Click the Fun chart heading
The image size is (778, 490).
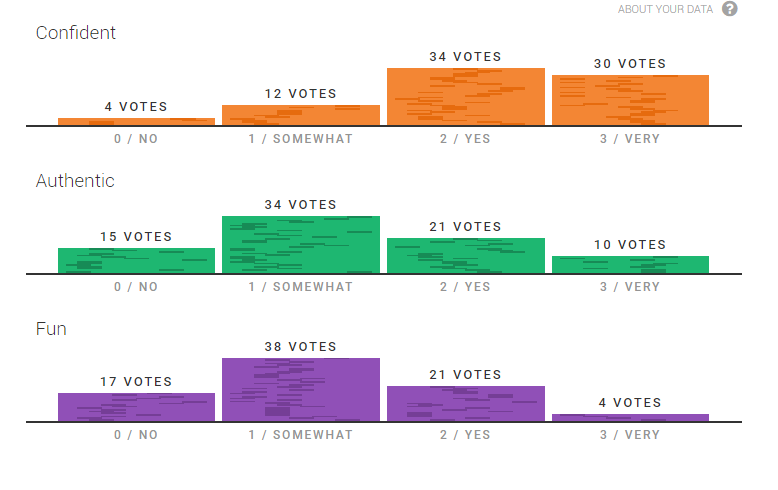pyautogui.click(x=51, y=329)
